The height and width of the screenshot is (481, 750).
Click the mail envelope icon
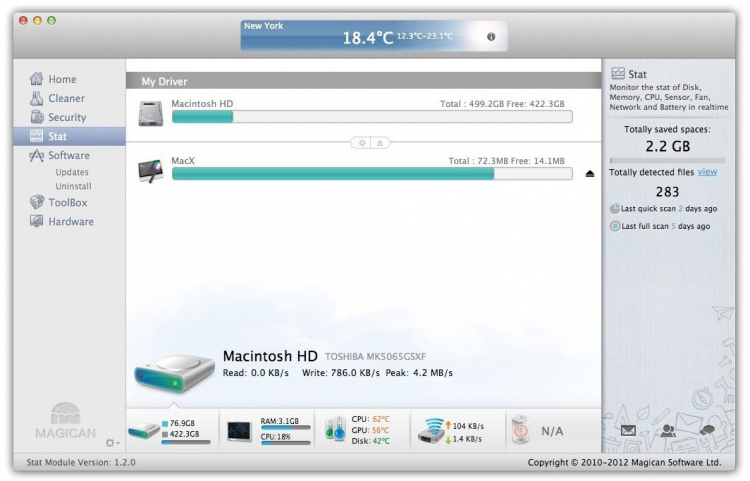628,430
